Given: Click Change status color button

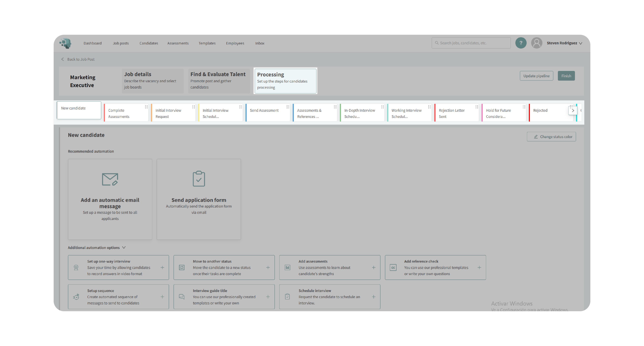Looking at the screenshot, I should click(x=551, y=137).
